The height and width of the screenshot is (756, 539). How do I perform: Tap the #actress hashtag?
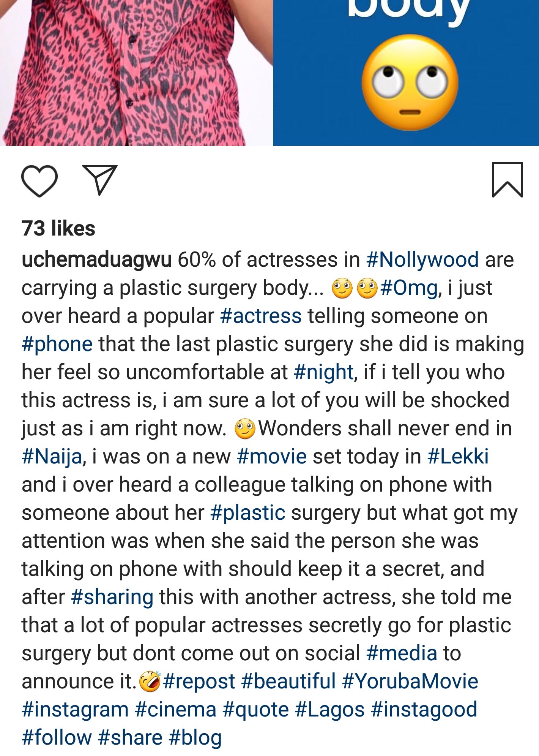(x=261, y=316)
